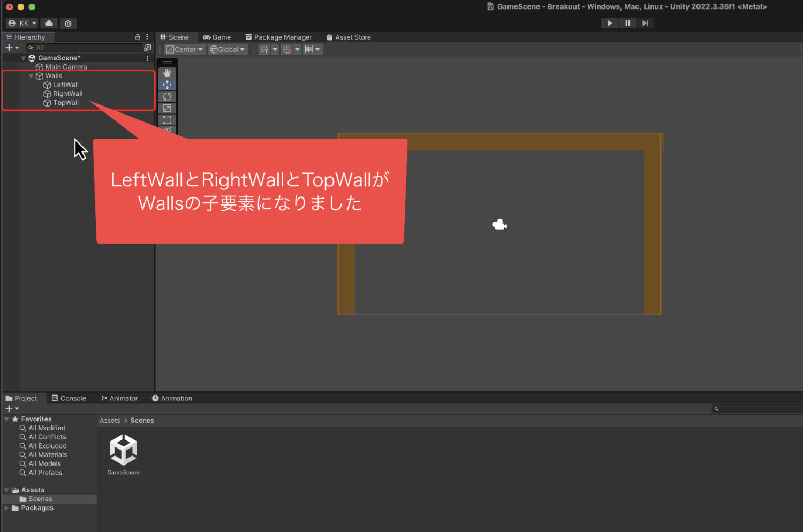Open All Models favorite search
Screen dimensions: 803x532
44,463
